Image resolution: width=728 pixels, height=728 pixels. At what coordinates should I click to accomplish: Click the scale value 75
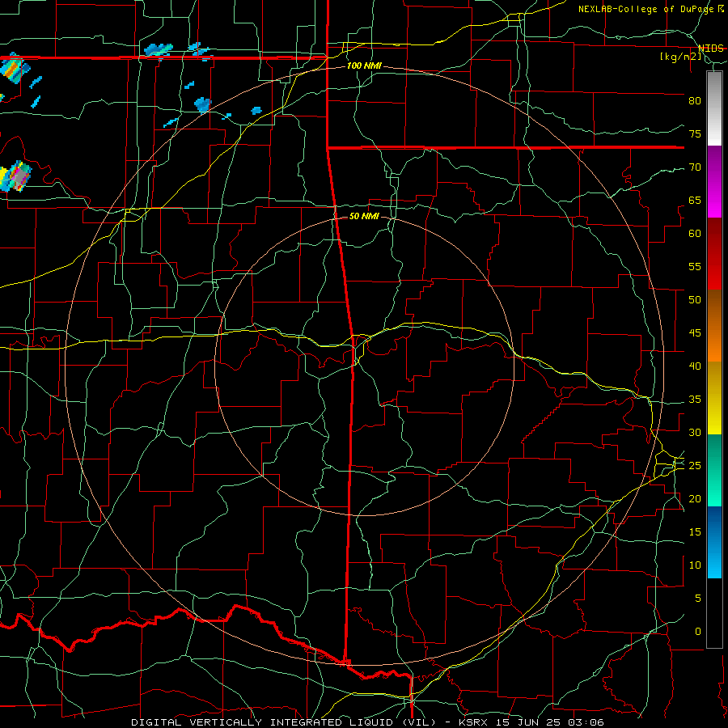pyautogui.click(x=695, y=133)
